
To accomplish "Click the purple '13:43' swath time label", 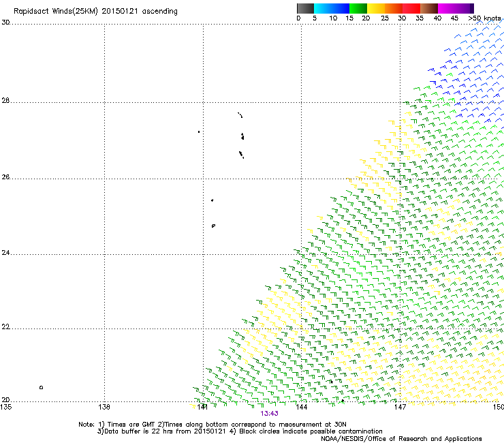I will (x=269, y=414).
